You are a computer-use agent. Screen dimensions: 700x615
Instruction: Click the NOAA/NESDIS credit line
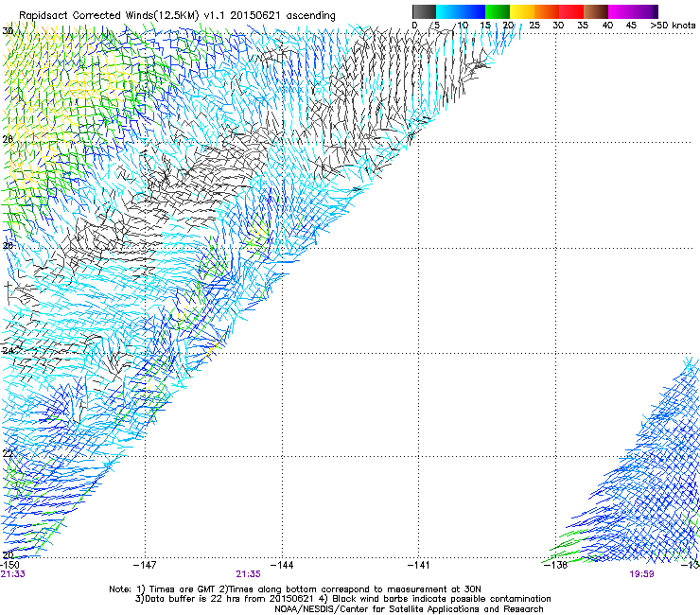pos(409,609)
